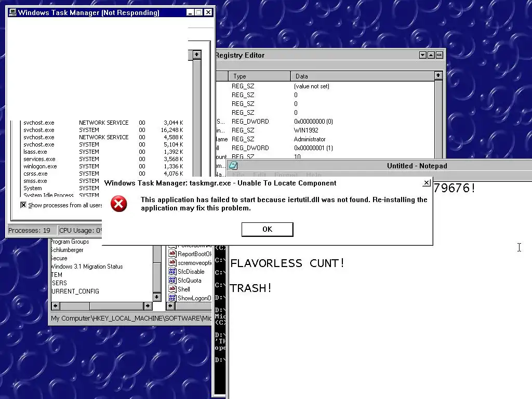Click the registry tree horizontal scrollbar thumb
The width and height of the screenshot is (532, 399).
[x=116, y=305]
